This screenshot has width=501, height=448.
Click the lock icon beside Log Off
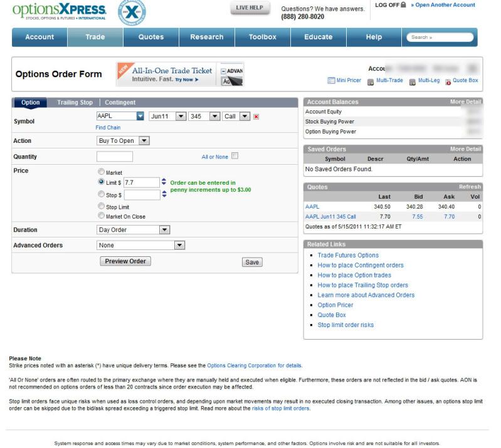[x=403, y=5]
